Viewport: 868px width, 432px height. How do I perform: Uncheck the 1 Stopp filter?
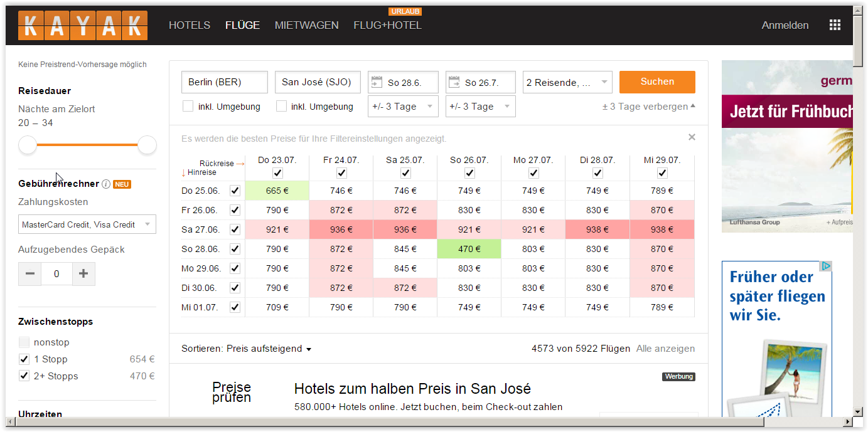24,359
